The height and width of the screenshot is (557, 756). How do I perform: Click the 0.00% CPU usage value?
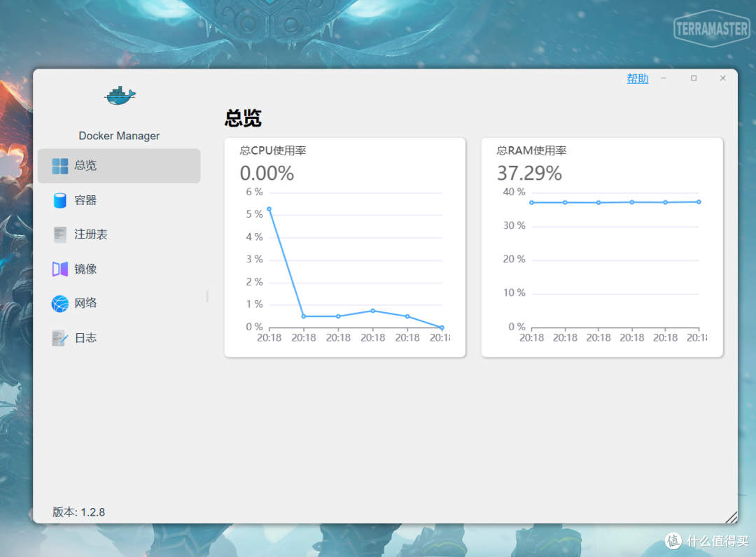[267, 173]
